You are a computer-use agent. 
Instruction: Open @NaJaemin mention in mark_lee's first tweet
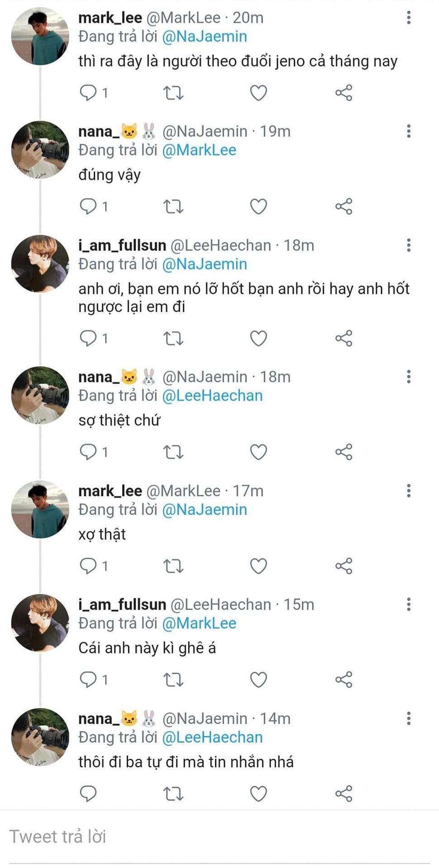pos(205,37)
